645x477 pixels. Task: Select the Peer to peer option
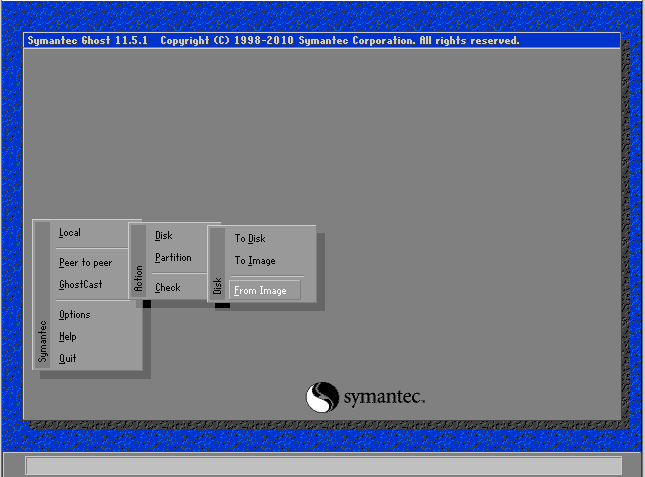click(85, 263)
